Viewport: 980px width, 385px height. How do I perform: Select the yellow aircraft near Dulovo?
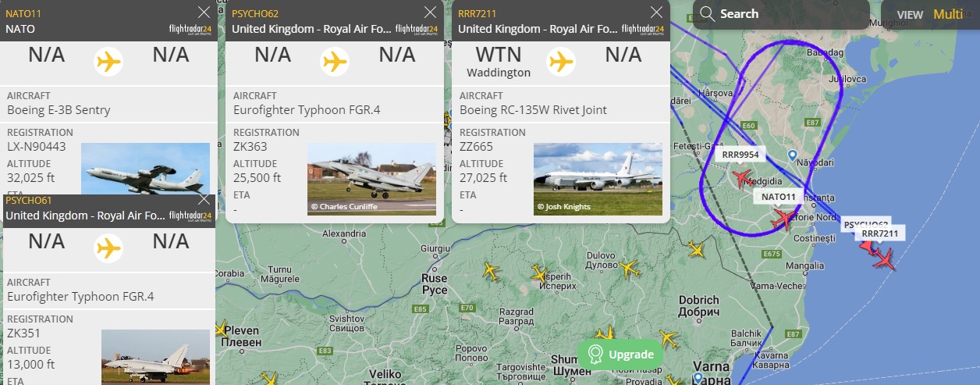tap(629, 269)
